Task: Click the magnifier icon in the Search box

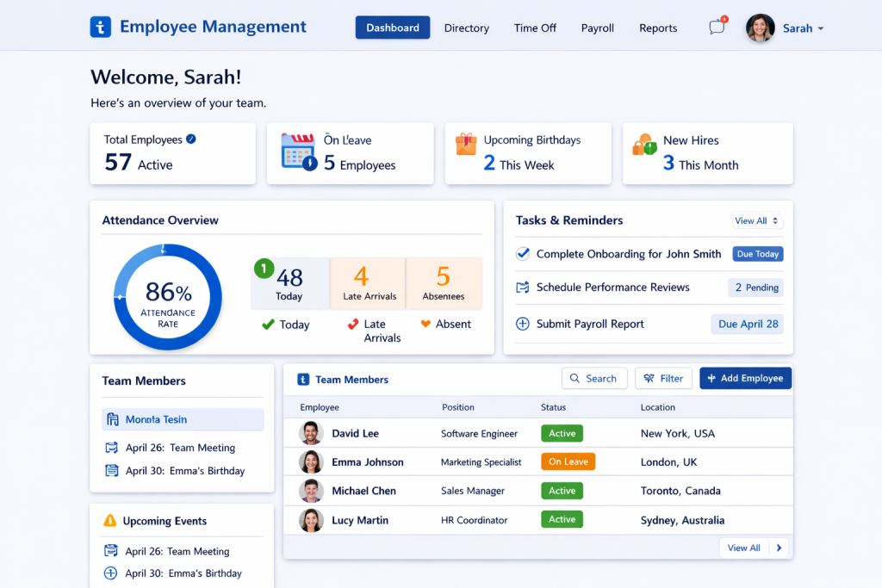Action: pyautogui.click(x=575, y=378)
